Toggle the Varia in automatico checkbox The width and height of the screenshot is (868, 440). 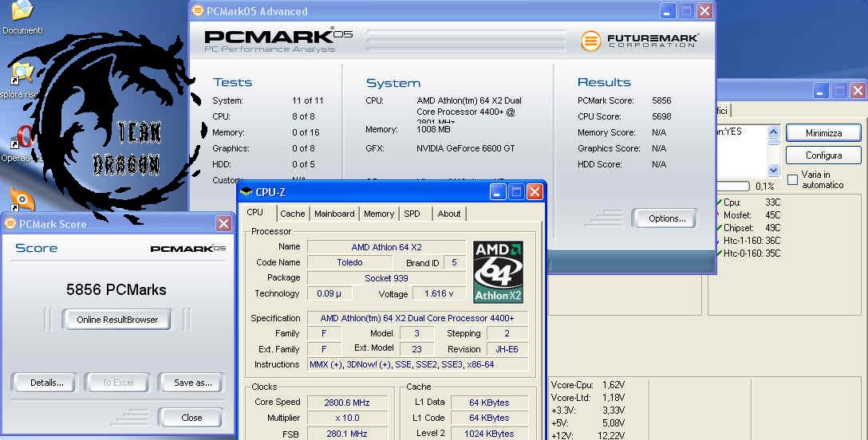click(x=792, y=179)
